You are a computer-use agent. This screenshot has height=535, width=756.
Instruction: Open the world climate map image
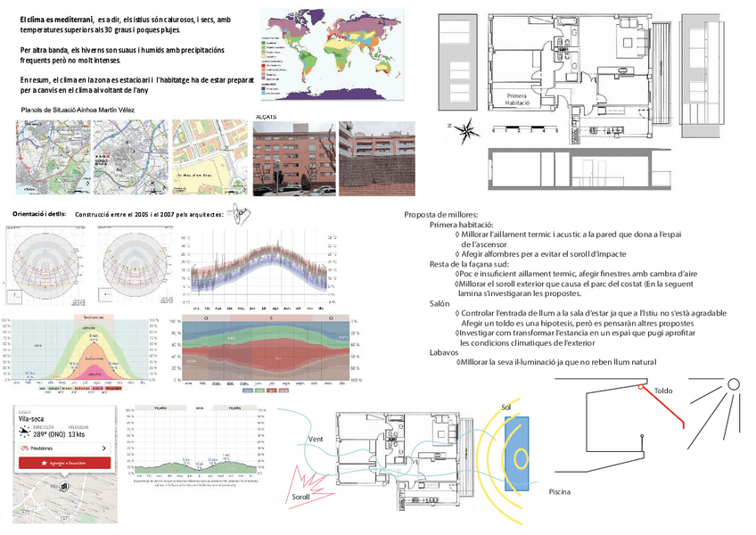[x=333, y=54]
